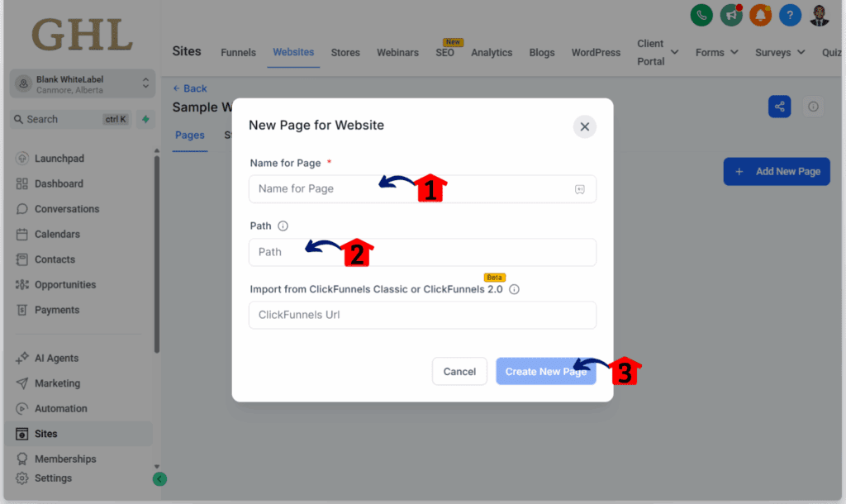Close the New Page for Website dialog
The image size is (846, 504).
coord(584,126)
